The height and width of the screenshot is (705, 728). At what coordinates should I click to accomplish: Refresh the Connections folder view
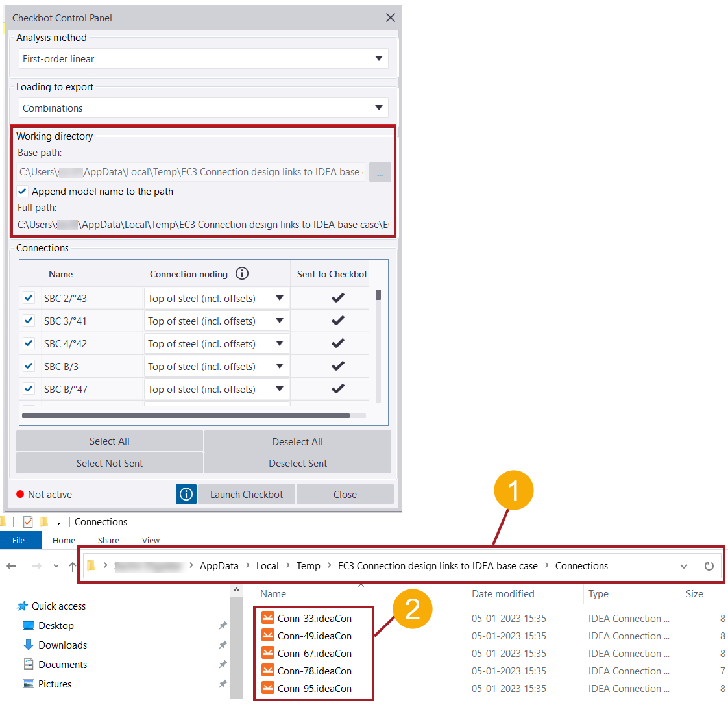click(709, 565)
